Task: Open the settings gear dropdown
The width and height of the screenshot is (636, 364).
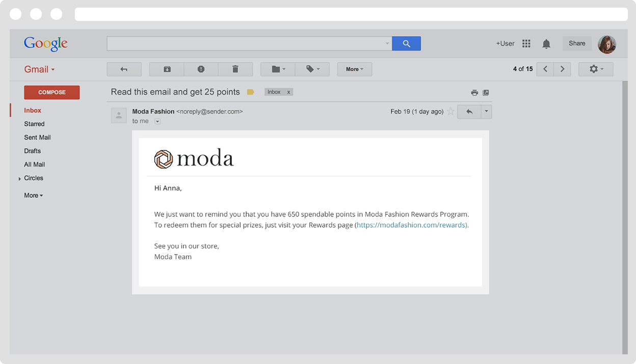Action: coord(596,69)
